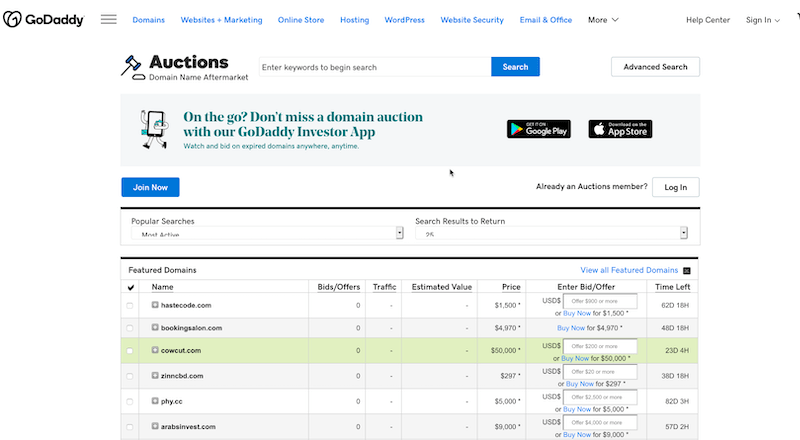The image size is (800, 440).
Task: Click the Download on the App Store badge
Action: pos(620,129)
